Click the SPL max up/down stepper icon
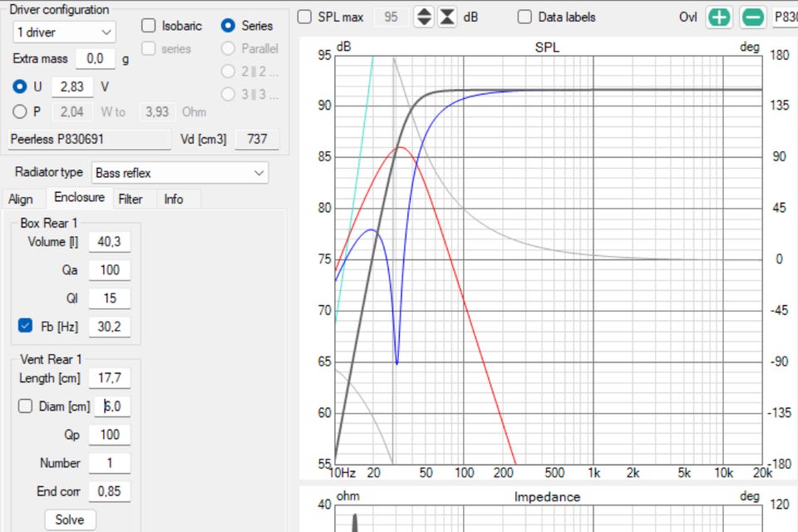The width and height of the screenshot is (798, 532). (424, 17)
